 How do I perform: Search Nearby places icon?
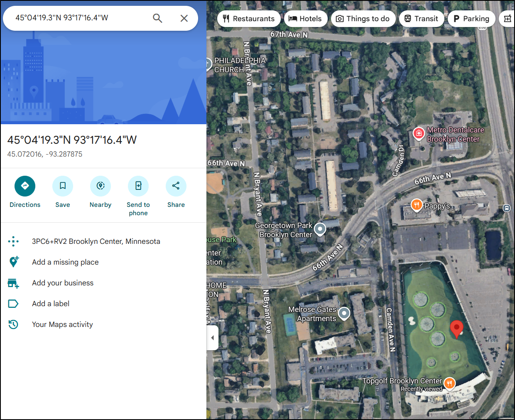(101, 186)
